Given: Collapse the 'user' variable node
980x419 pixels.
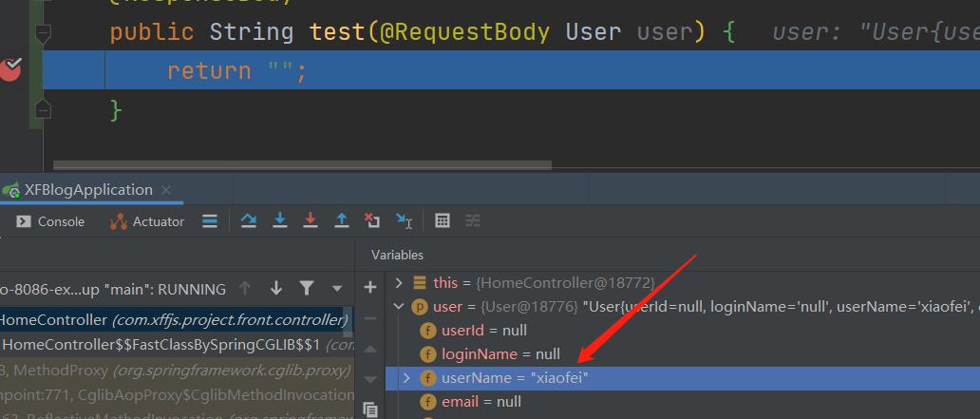Looking at the screenshot, I should tap(399, 307).
